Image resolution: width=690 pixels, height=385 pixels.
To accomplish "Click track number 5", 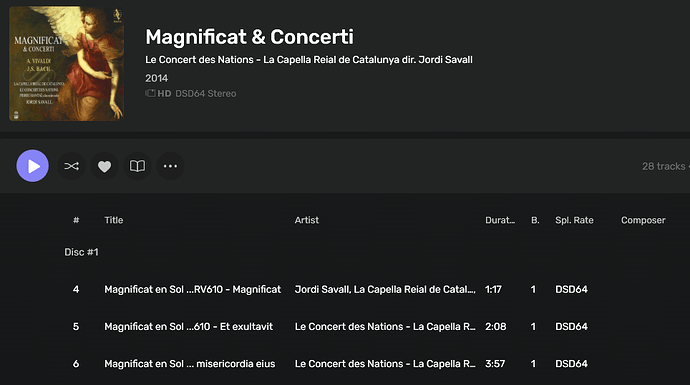I will click(76, 326).
